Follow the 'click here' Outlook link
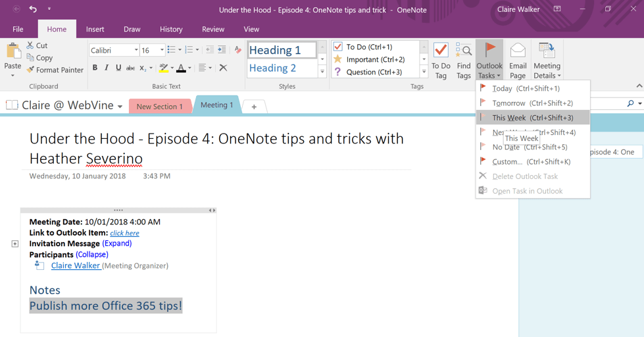This screenshot has width=644, height=337. pyautogui.click(x=124, y=233)
